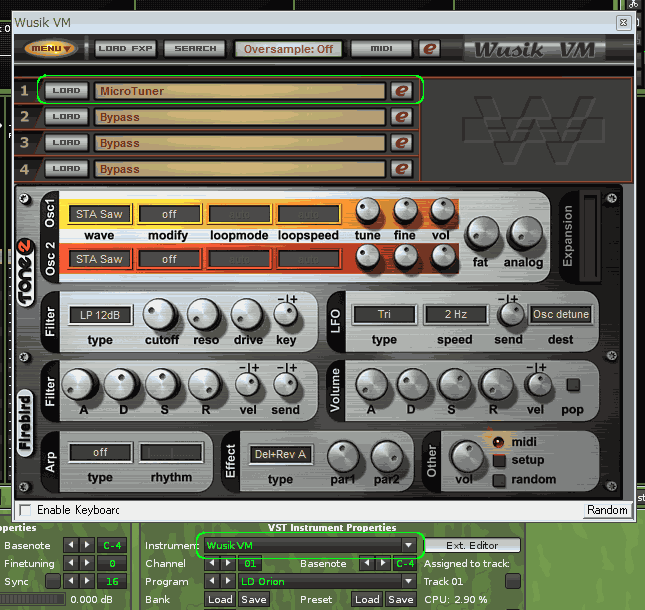Open Osc 2 modify selector showing off

coord(169,259)
